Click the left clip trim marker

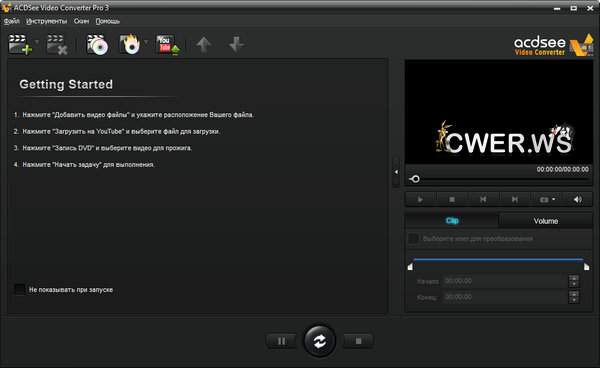point(410,266)
